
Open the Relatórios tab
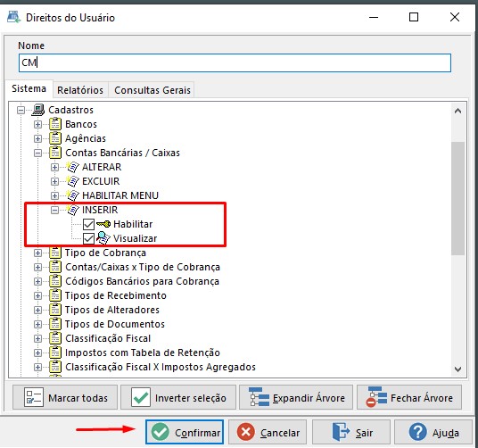point(80,90)
